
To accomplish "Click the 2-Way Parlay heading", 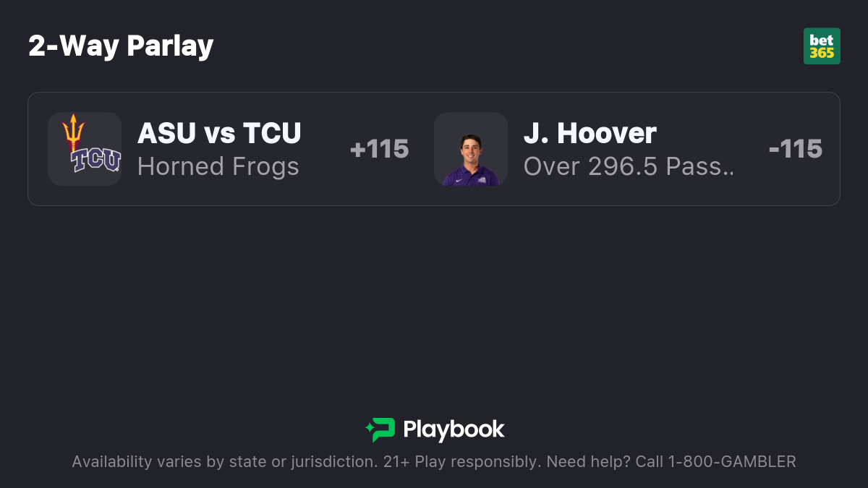I will tap(121, 46).
